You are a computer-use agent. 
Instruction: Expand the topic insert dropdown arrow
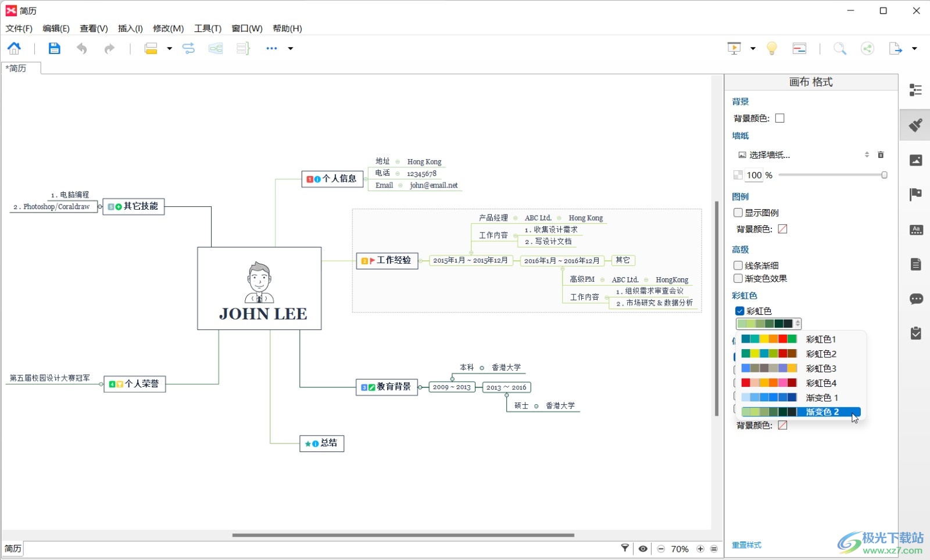point(169,48)
